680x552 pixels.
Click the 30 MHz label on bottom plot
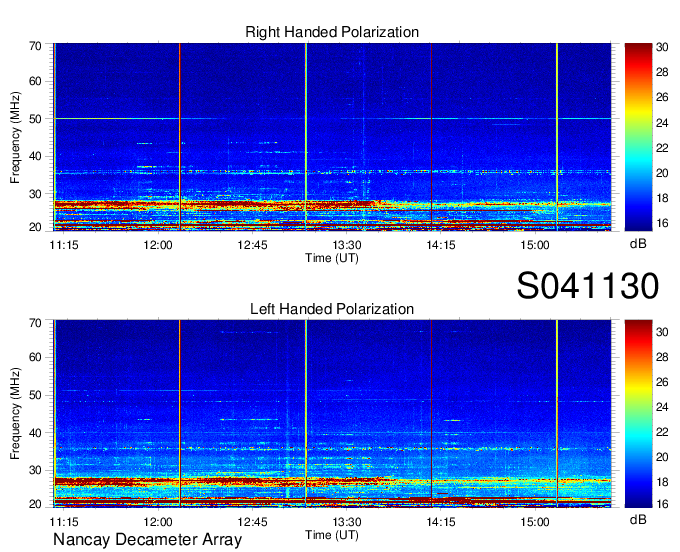pos(35,470)
